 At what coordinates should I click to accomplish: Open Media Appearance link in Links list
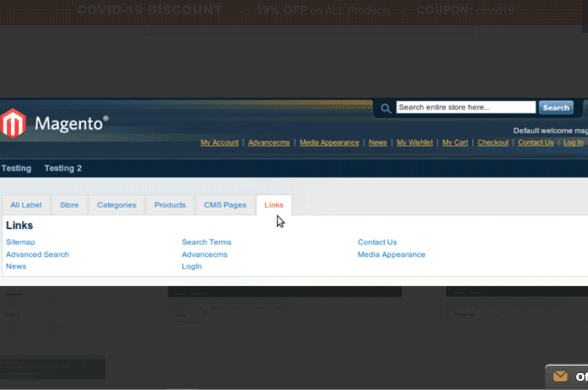point(392,255)
